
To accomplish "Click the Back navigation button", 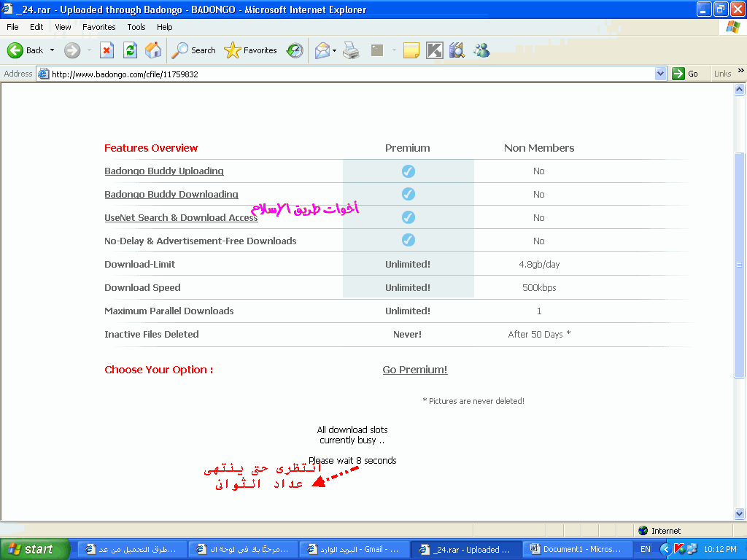I will 26,50.
